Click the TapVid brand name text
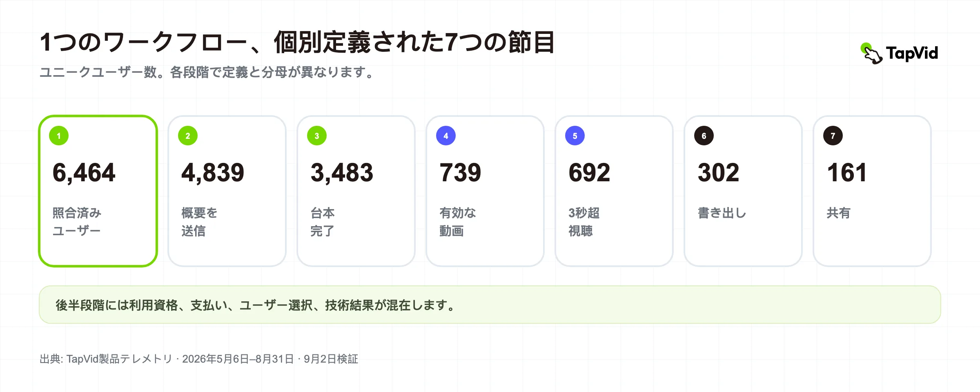Screen dimensions: 980x392 coord(912,53)
